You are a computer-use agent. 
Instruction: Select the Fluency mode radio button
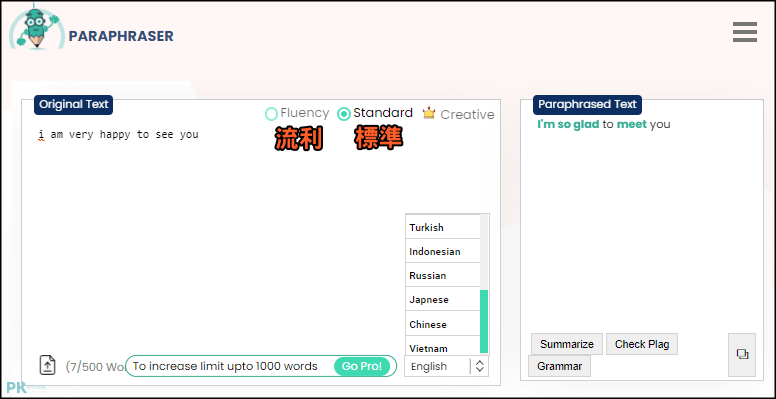click(x=271, y=114)
